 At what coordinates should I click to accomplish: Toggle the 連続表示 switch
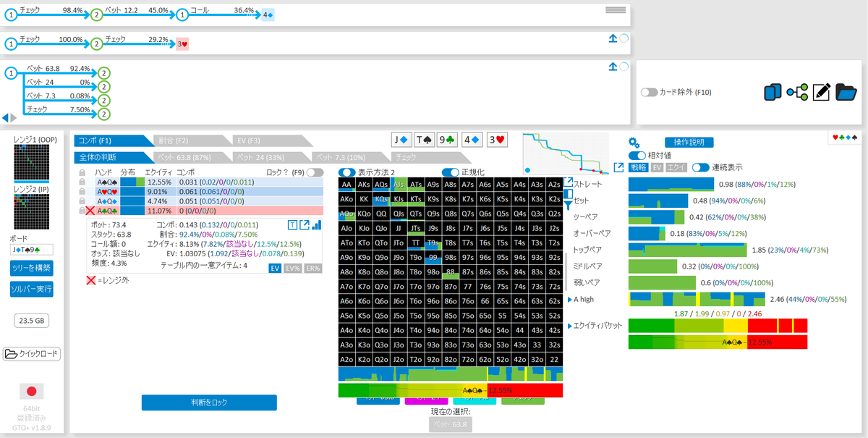pos(700,167)
